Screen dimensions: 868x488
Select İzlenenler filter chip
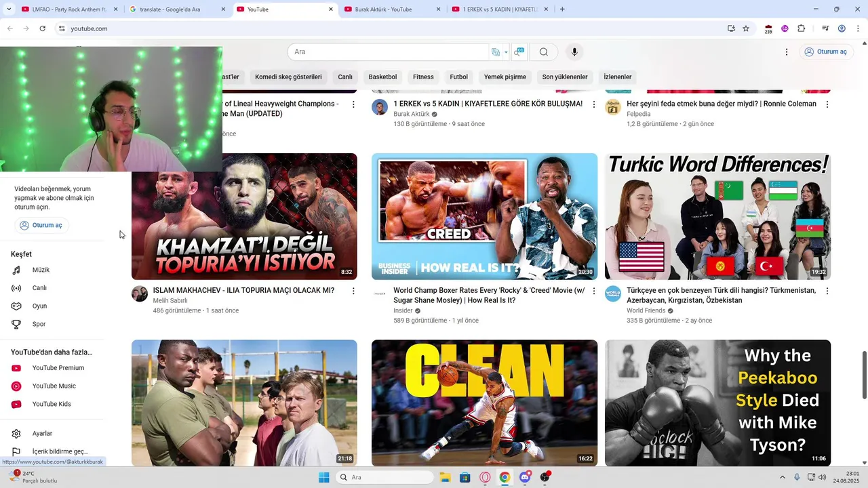[x=618, y=77]
